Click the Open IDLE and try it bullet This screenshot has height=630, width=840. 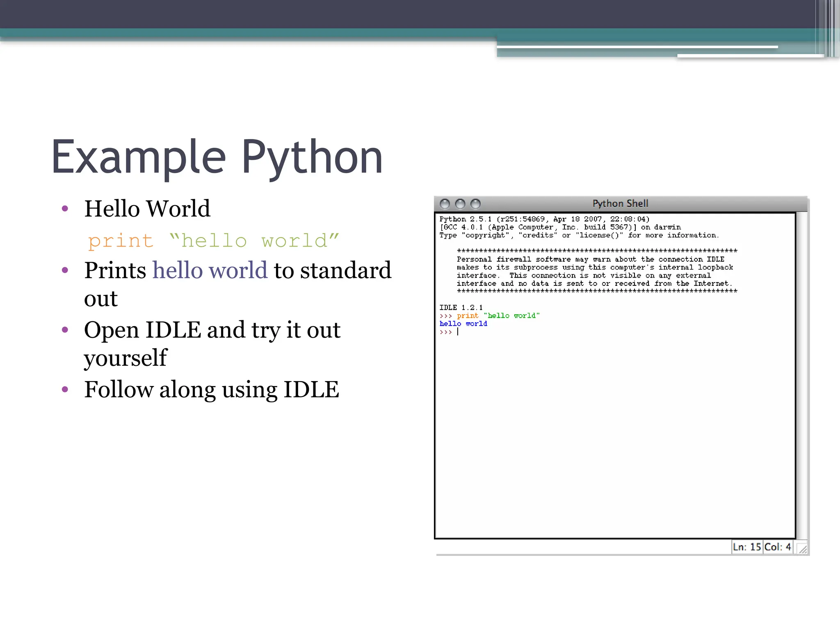(212, 344)
